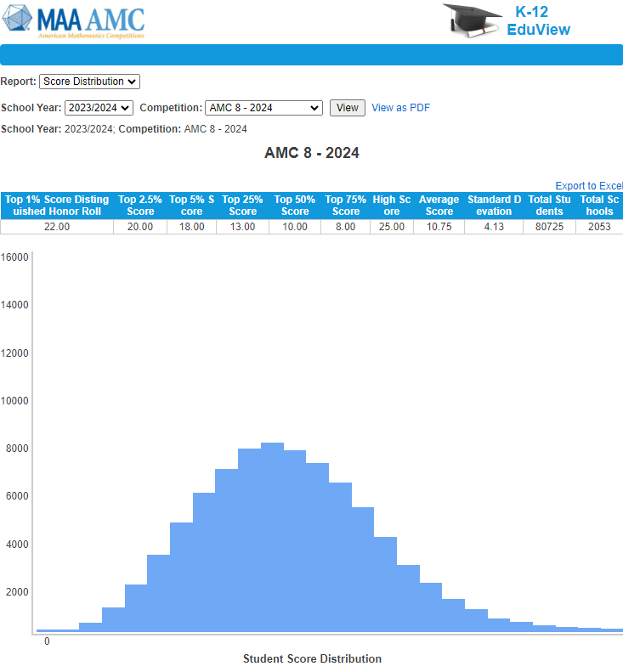Click the Total Students column header
The height and width of the screenshot is (672, 623).
click(550, 206)
